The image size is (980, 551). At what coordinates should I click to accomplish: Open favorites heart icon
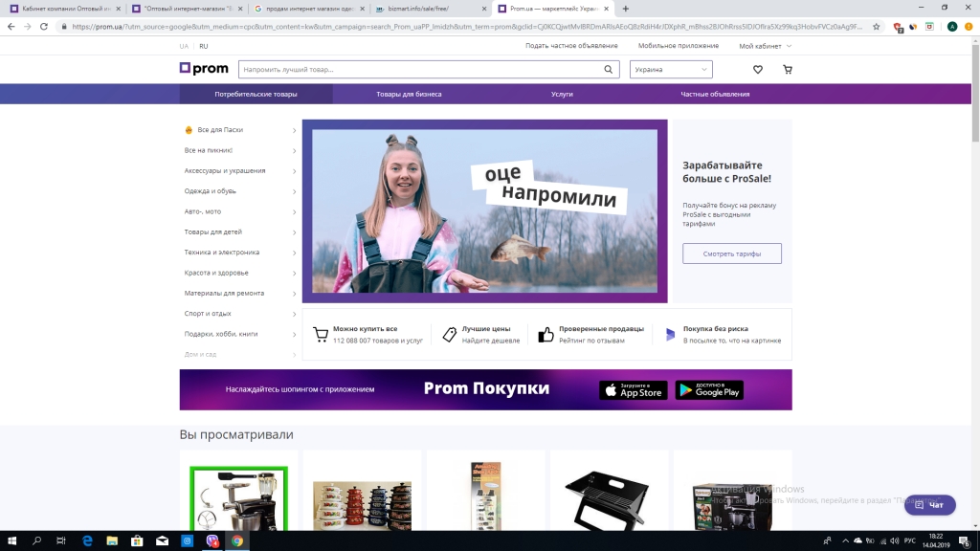point(758,69)
